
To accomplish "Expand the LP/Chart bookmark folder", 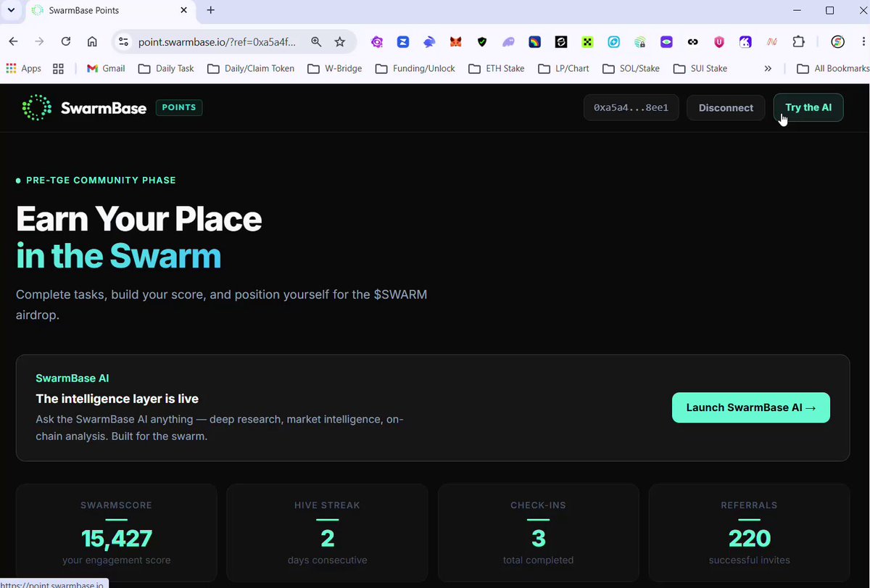I will 564,68.
